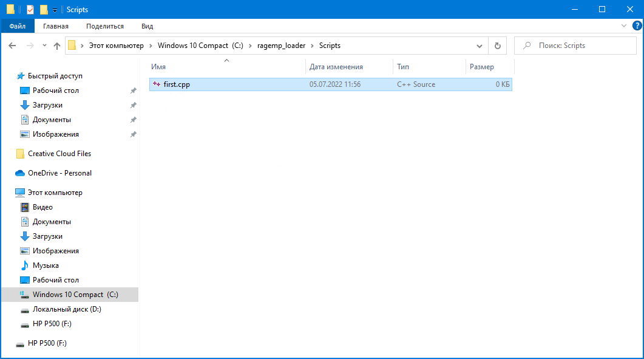This screenshot has height=359, width=644.
Task: Click the folder icon in the address bar
Action: pos(72,45)
